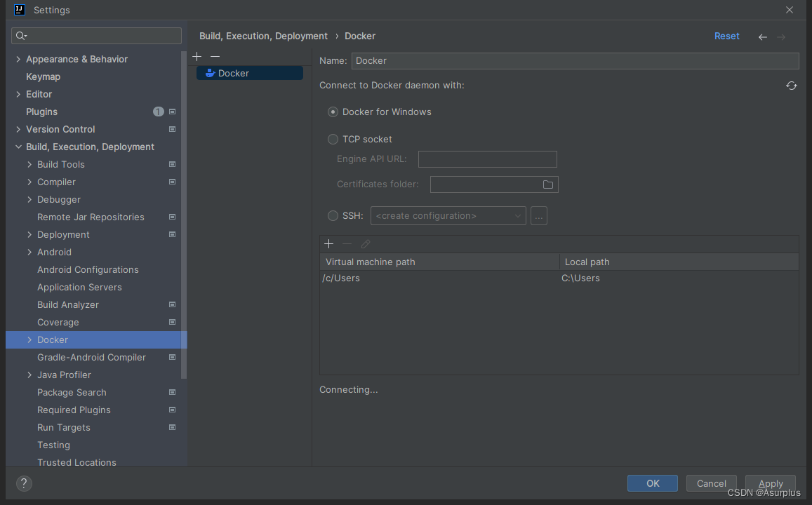The width and height of the screenshot is (812, 505).
Task: Click the Reset link
Action: [726, 36]
